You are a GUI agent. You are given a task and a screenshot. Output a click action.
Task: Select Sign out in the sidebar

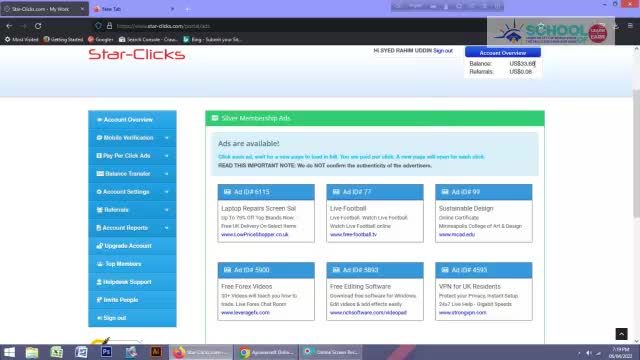click(x=132, y=318)
